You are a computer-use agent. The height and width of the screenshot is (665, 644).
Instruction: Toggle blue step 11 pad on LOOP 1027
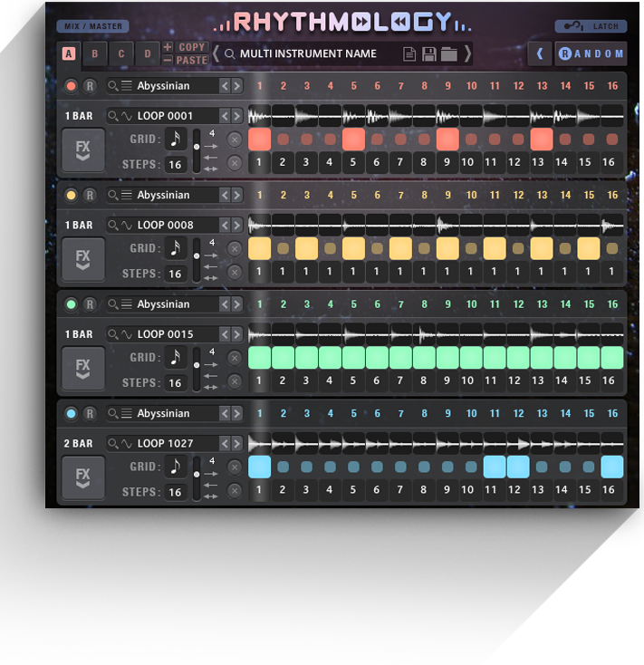tap(495, 467)
